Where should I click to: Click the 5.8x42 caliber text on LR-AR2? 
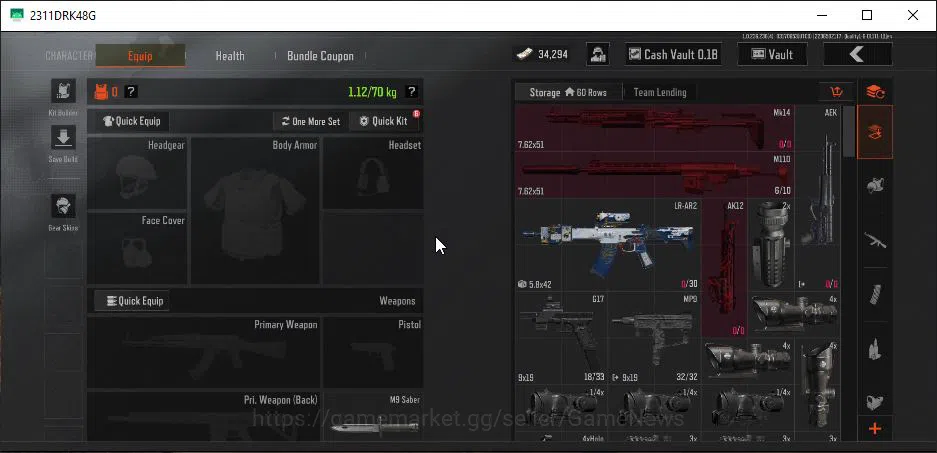click(x=540, y=284)
